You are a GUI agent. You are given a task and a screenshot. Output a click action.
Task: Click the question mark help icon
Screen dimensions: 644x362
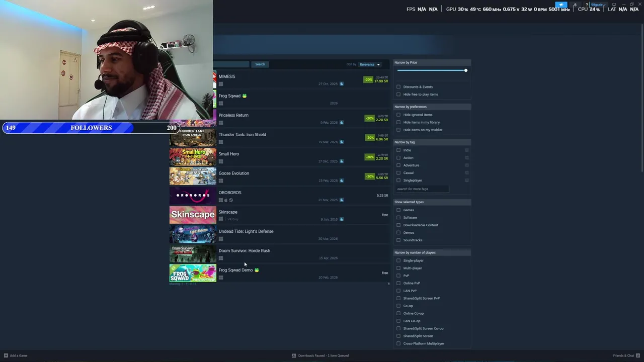pos(587,5)
